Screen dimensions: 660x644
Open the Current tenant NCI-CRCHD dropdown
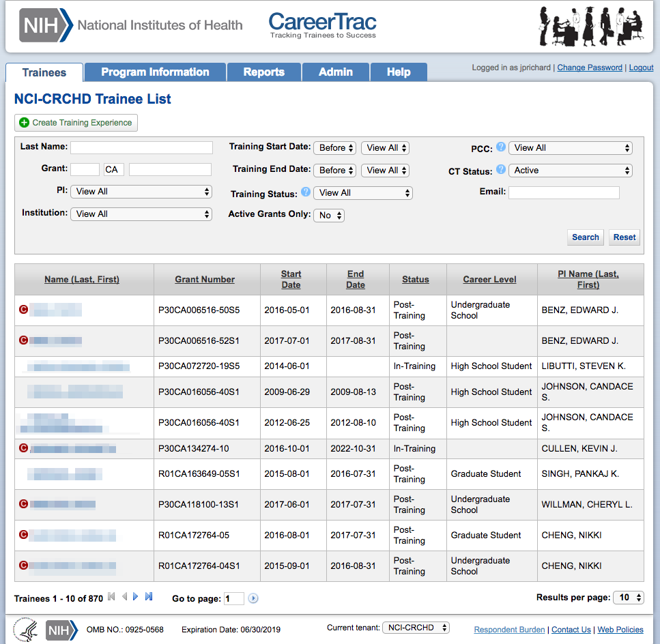pos(416,628)
